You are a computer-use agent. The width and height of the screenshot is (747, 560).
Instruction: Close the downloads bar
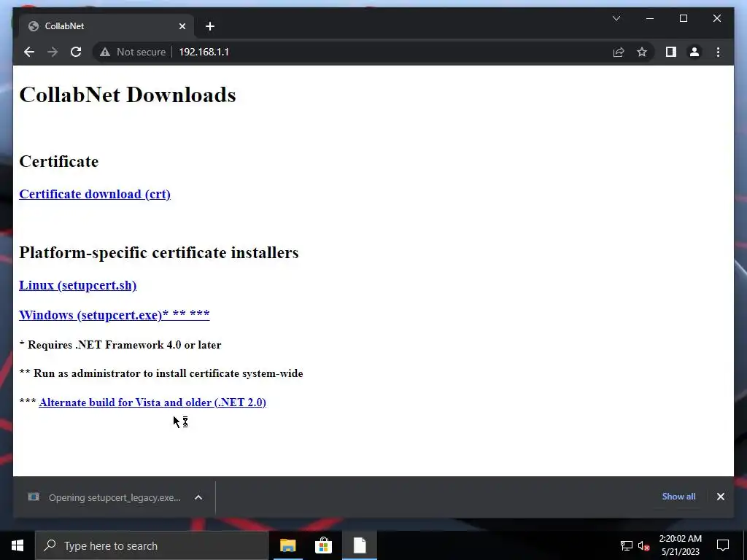click(720, 497)
